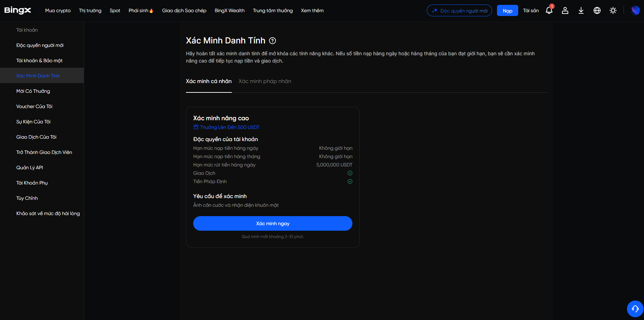
Task: Open Tài khoản & Bảo mật sidebar item
Action: tap(39, 60)
